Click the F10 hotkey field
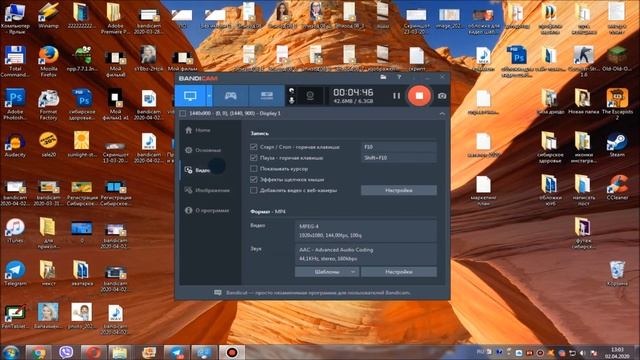The width and height of the screenshot is (640, 360). (399, 147)
